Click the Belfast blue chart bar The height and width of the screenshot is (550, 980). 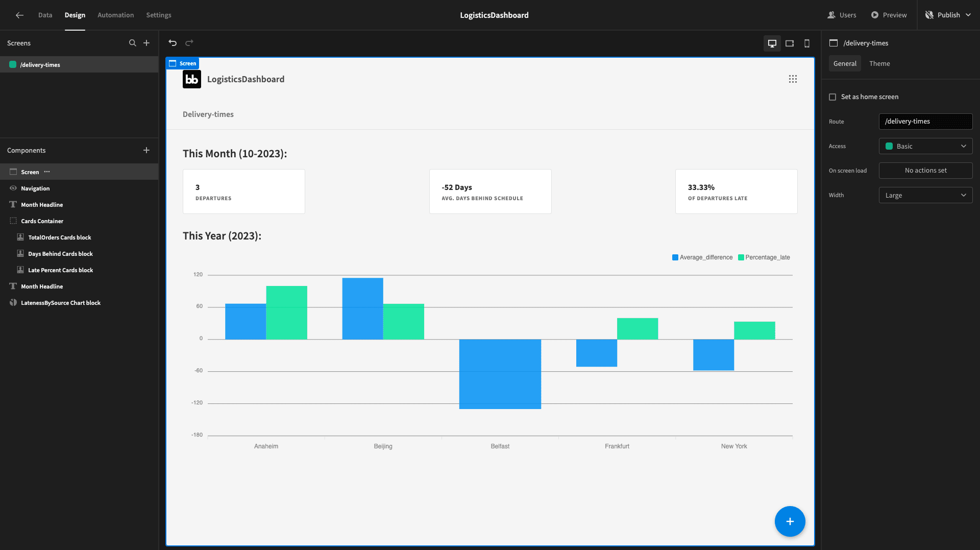pyautogui.click(x=500, y=374)
